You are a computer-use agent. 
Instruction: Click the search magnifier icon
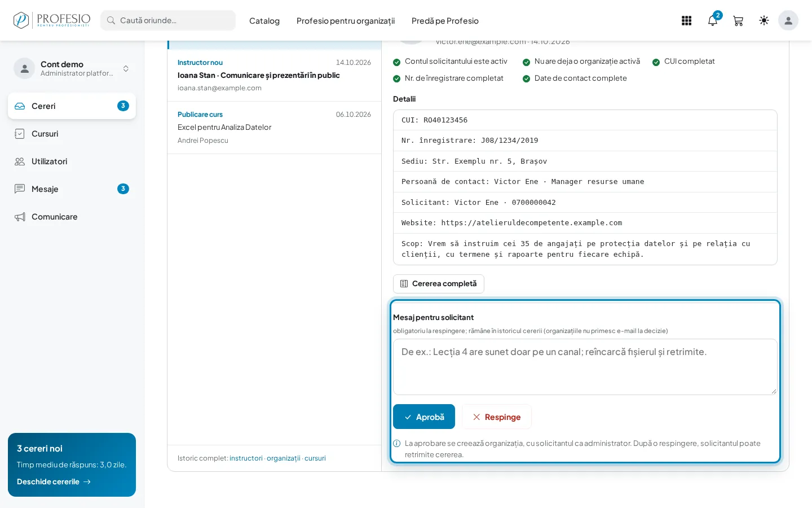point(111,20)
